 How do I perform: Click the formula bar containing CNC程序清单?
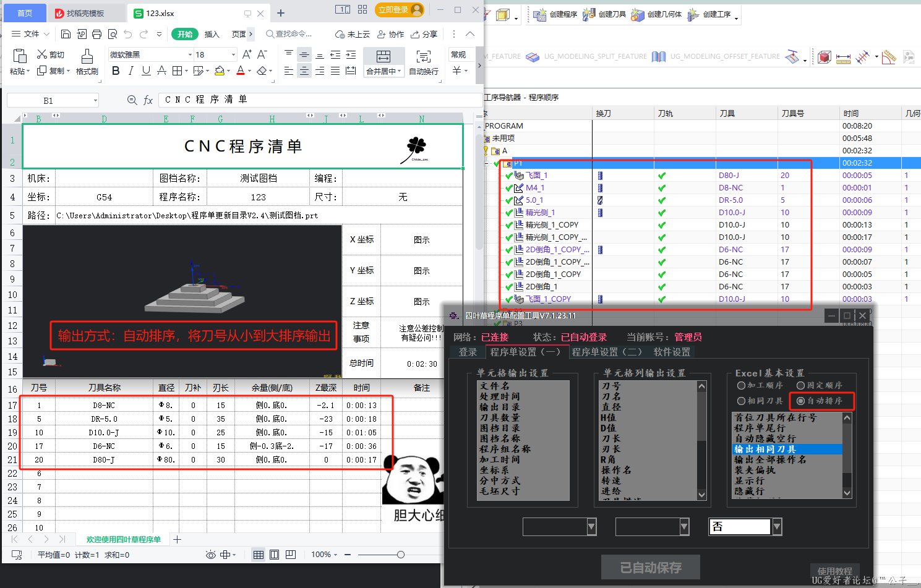(320, 100)
